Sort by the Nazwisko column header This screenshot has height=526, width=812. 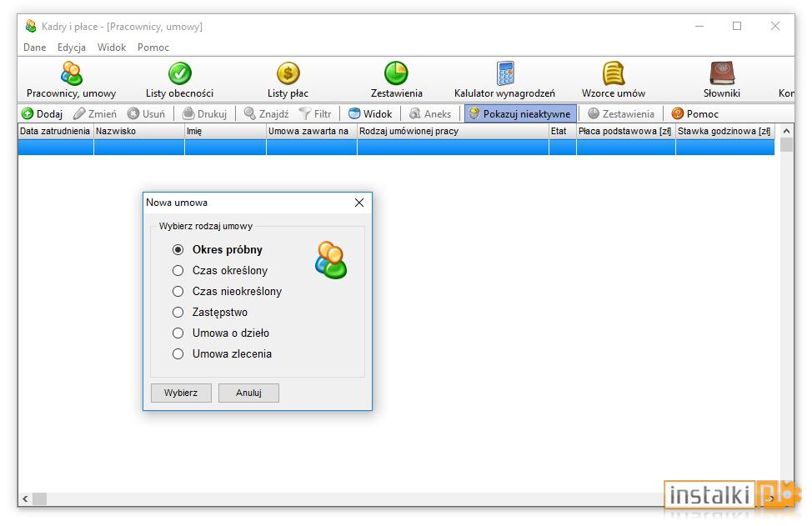[138, 132]
